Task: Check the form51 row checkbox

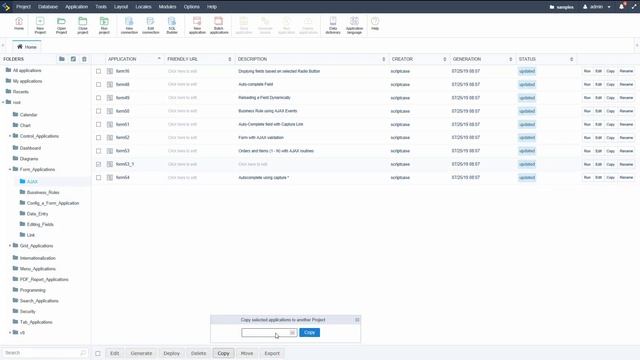Action: [98, 124]
